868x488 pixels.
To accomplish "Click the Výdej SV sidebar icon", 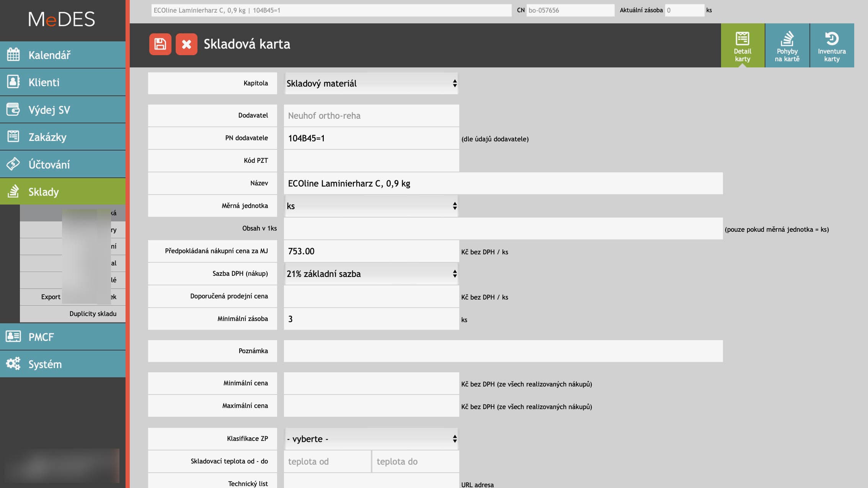I will click(13, 110).
